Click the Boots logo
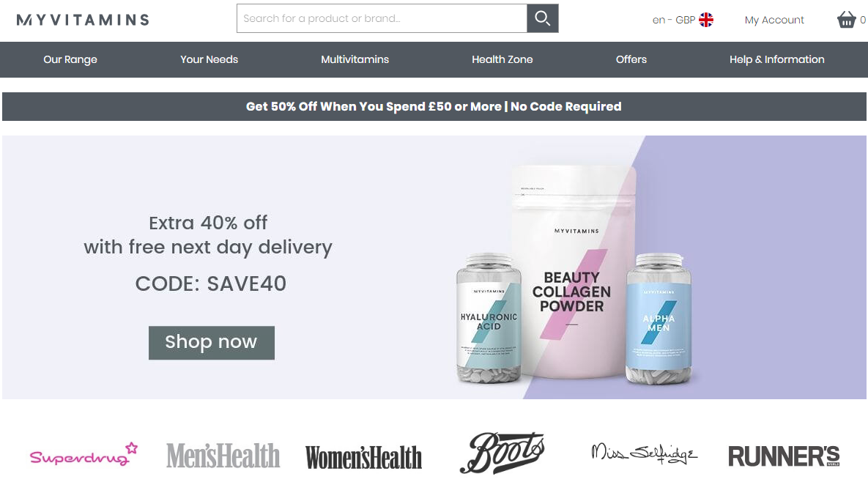The width and height of the screenshot is (868, 482). coord(502,453)
